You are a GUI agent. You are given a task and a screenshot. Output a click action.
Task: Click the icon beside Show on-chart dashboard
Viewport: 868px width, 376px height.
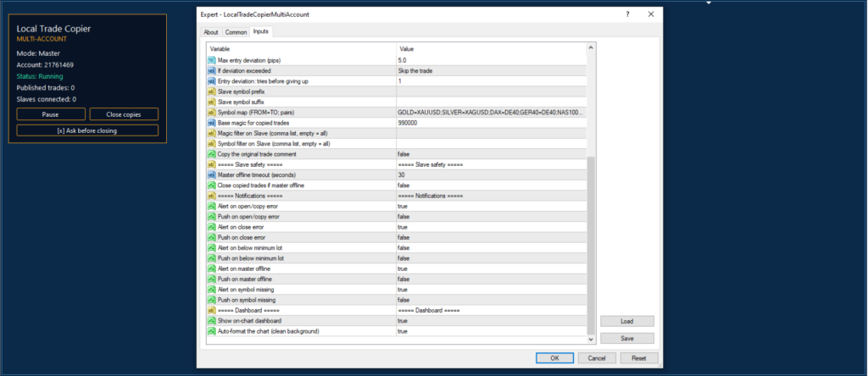[x=211, y=321]
